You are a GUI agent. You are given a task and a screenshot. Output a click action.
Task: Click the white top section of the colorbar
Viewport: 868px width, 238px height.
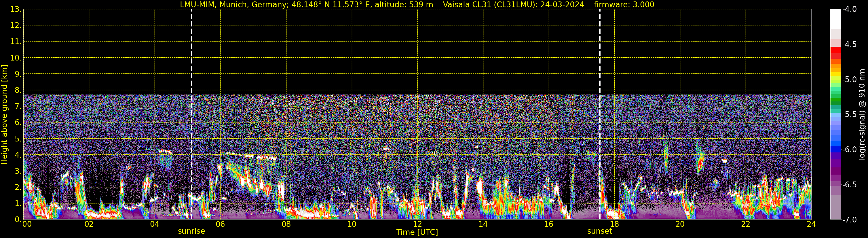[x=835, y=18]
